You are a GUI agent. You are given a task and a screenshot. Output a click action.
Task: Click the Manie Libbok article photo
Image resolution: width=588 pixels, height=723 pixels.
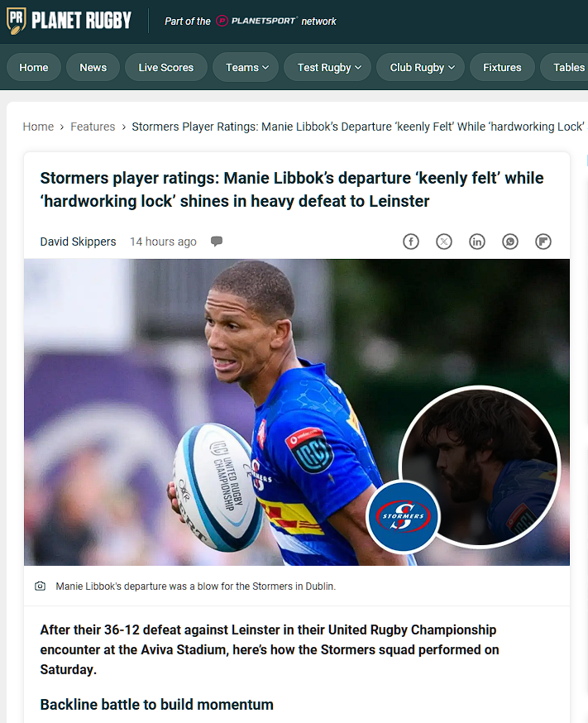pos(297,412)
